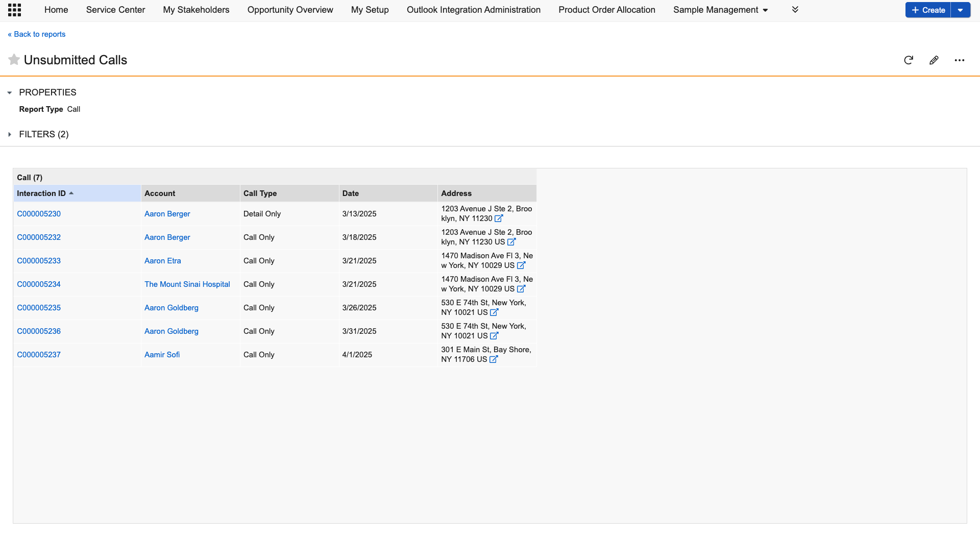Click the Create button
Screen dimensions: 980x539
point(928,10)
